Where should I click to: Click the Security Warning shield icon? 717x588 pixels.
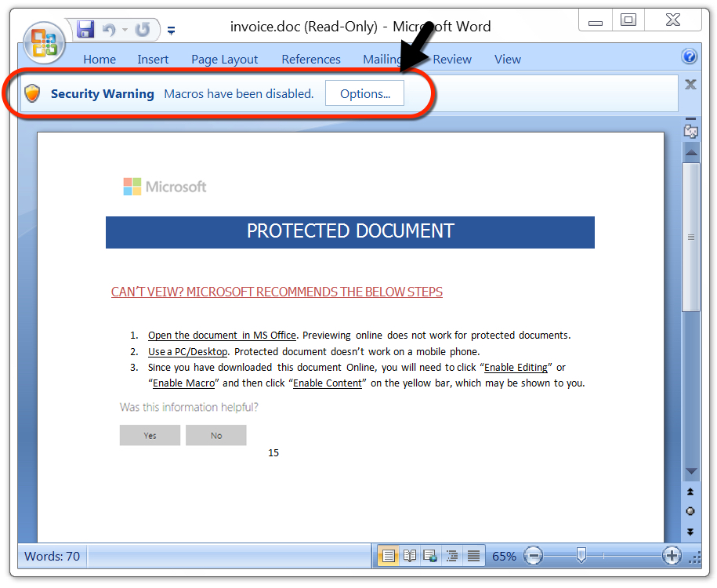coord(32,93)
